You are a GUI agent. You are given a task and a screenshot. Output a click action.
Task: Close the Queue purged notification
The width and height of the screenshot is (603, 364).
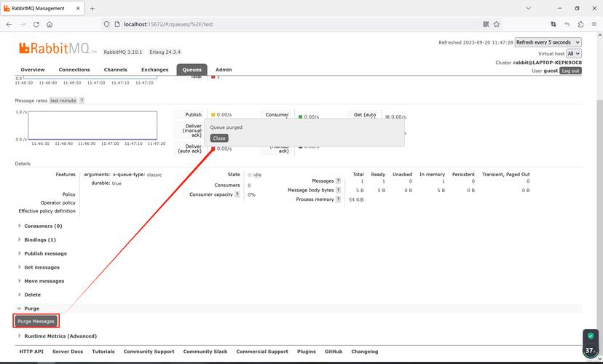[219, 138]
